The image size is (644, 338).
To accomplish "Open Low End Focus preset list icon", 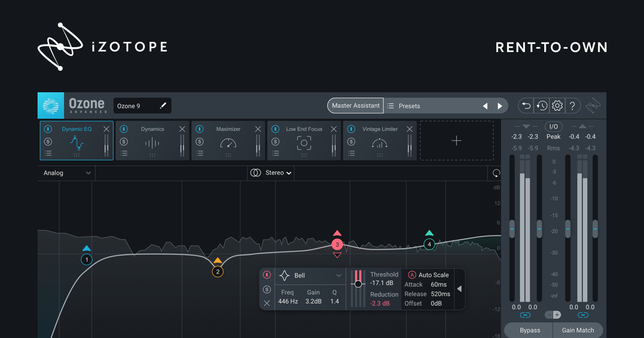I will click(x=275, y=153).
